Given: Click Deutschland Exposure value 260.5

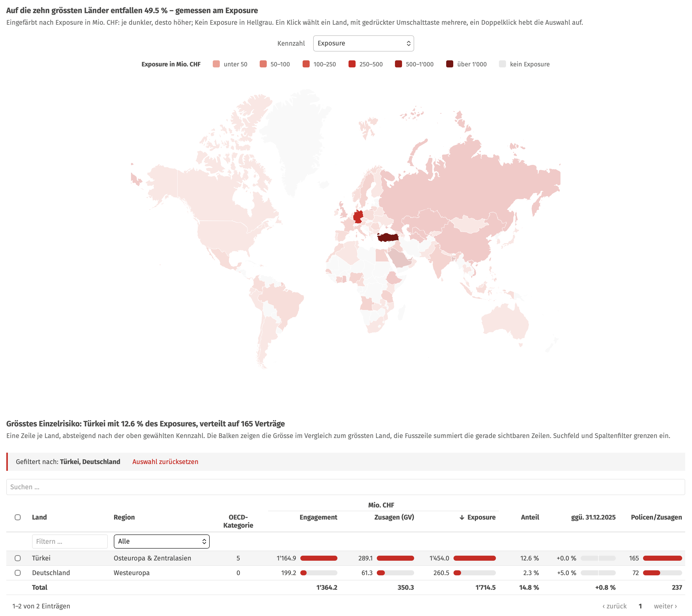Looking at the screenshot, I should pyautogui.click(x=441, y=573).
